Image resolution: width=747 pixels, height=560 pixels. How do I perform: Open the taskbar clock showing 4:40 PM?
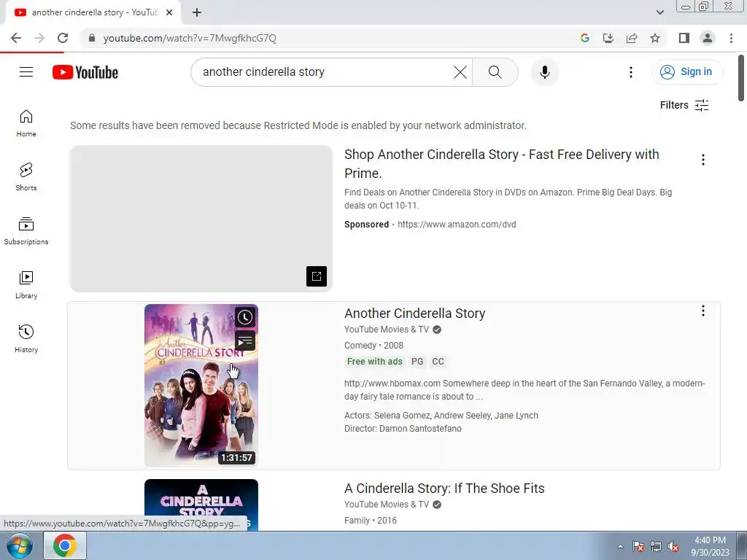click(710, 546)
